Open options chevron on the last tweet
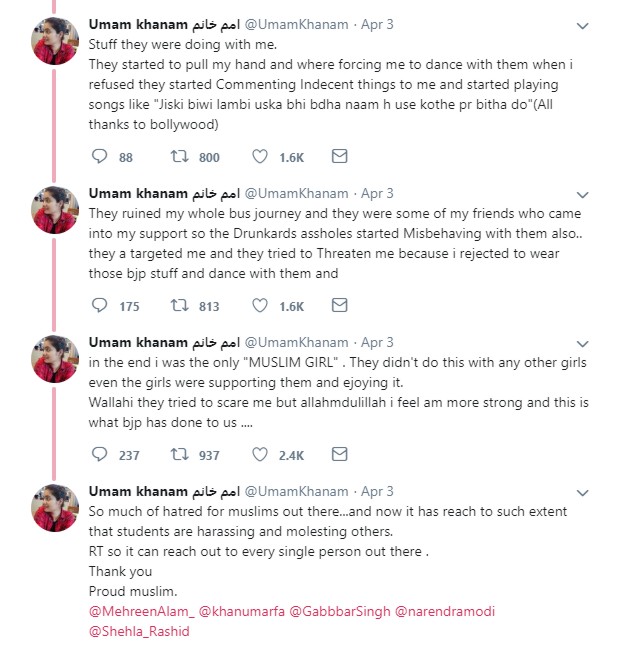Image resolution: width=623 pixels, height=649 pixels. click(x=582, y=493)
